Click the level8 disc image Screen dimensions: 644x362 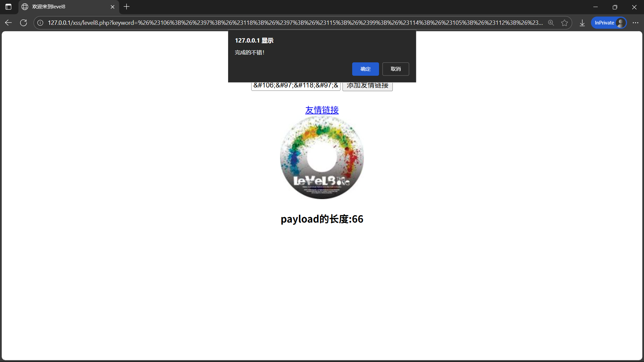(322, 158)
